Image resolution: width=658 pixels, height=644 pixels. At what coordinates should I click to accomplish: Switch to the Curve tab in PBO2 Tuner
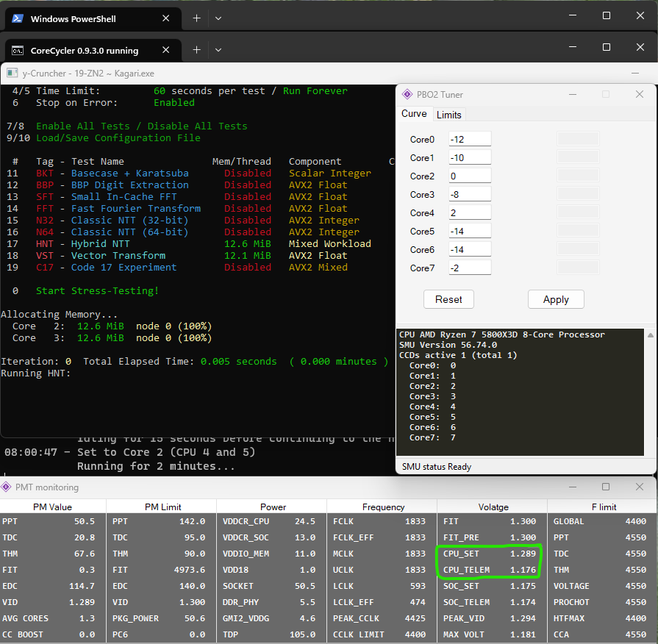coord(414,114)
